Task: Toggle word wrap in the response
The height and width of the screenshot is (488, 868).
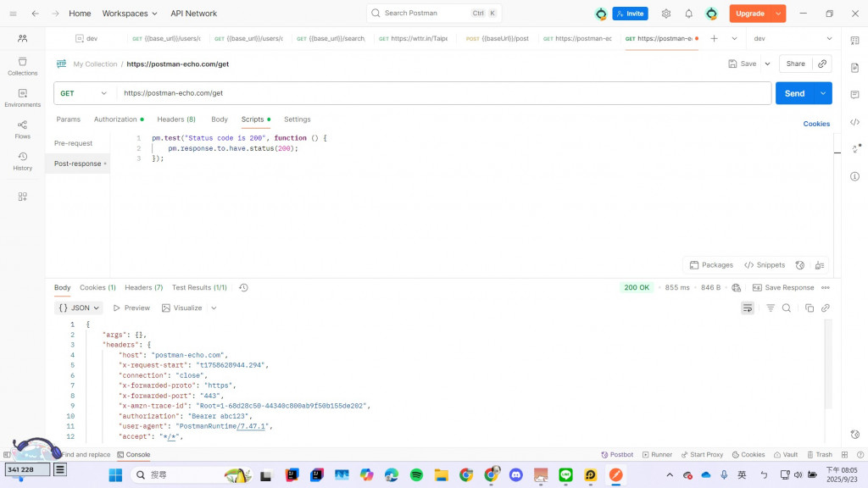Action: point(748,308)
